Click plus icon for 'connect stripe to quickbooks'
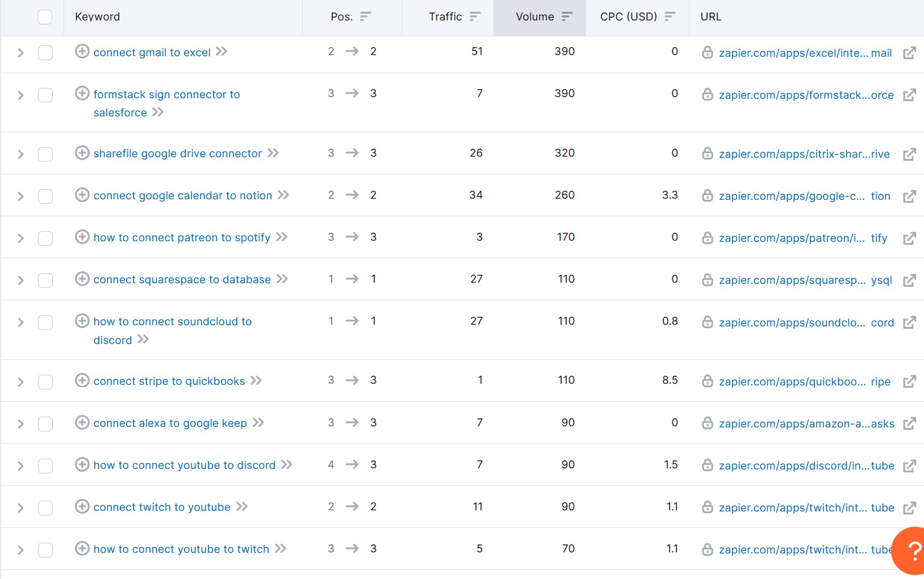Screen dimensions: 924x579 click(82, 380)
